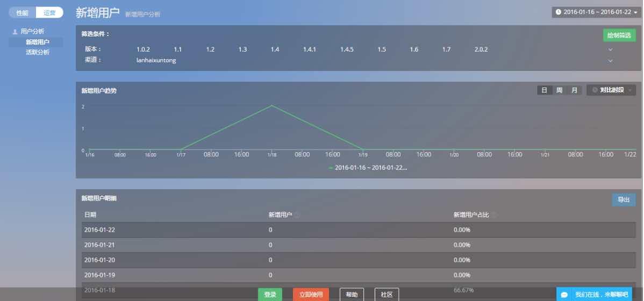
Task: Filter by version 1.3
Action: pyautogui.click(x=243, y=49)
